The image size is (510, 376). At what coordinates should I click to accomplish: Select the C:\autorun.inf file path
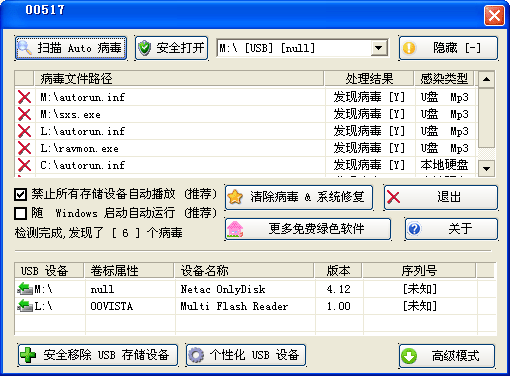(x=83, y=165)
